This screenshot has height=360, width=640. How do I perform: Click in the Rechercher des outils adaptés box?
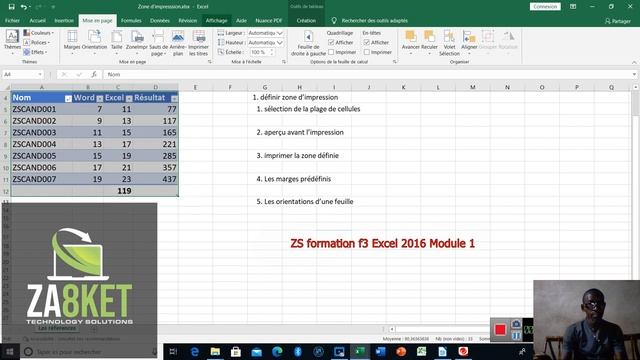click(x=374, y=20)
